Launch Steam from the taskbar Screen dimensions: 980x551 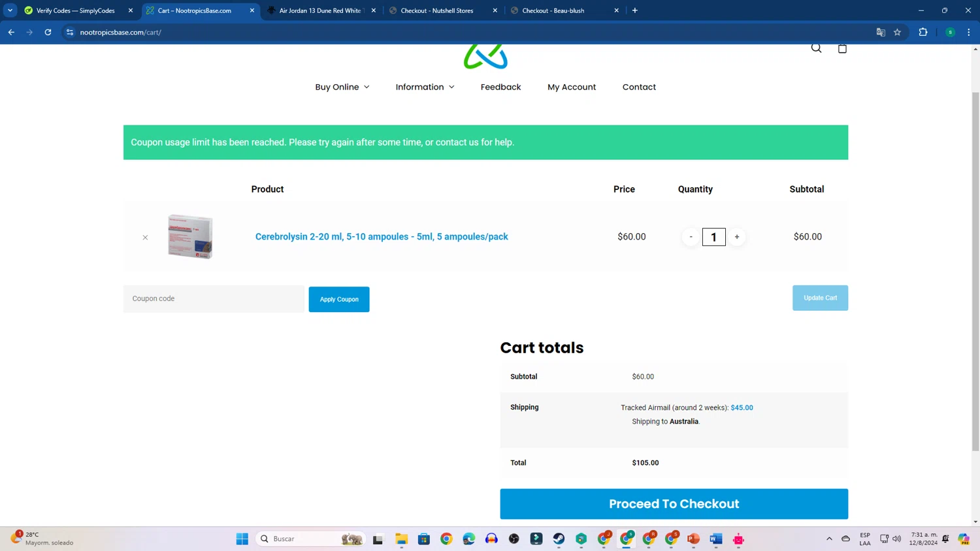(x=559, y=539)
